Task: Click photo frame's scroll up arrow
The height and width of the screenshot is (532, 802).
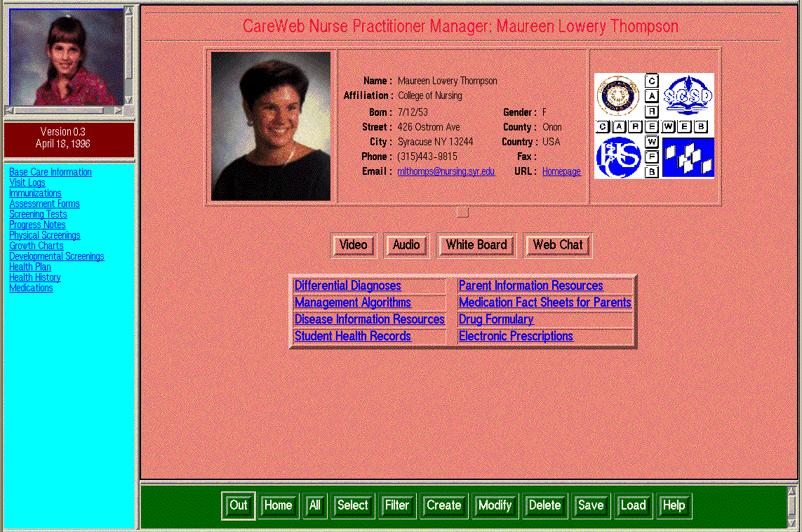Action: 129,11
